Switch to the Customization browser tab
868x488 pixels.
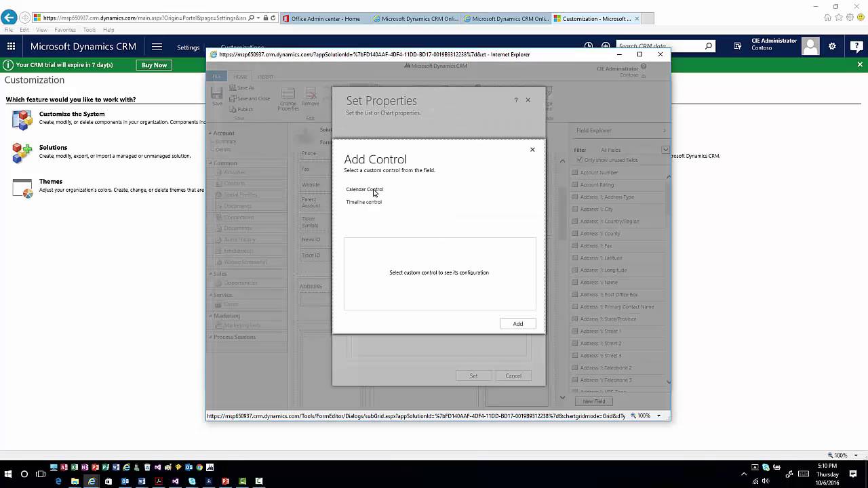point(596,18)
